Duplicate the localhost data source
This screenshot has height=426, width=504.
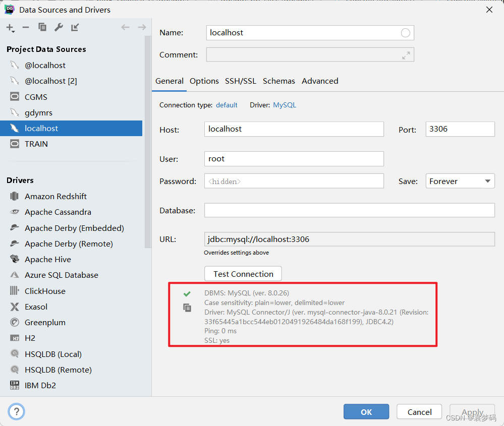click(42, 28)
